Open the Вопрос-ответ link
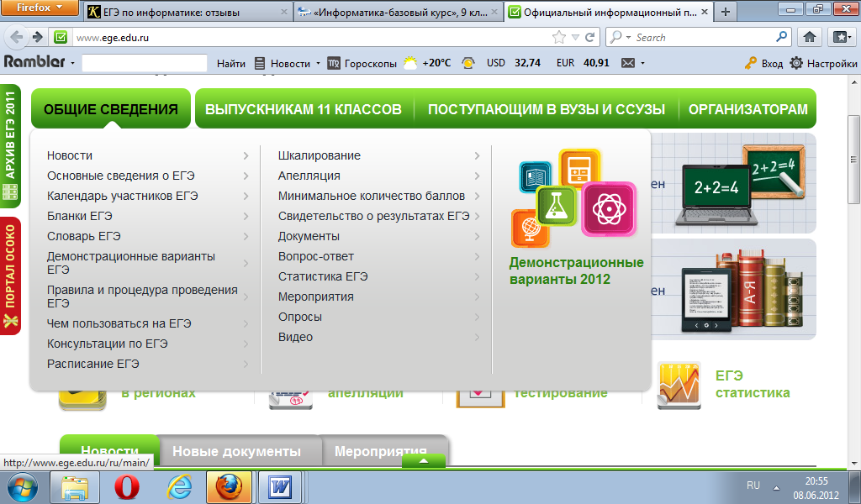Viewport: 861px width, 504px height. [316, 257]
